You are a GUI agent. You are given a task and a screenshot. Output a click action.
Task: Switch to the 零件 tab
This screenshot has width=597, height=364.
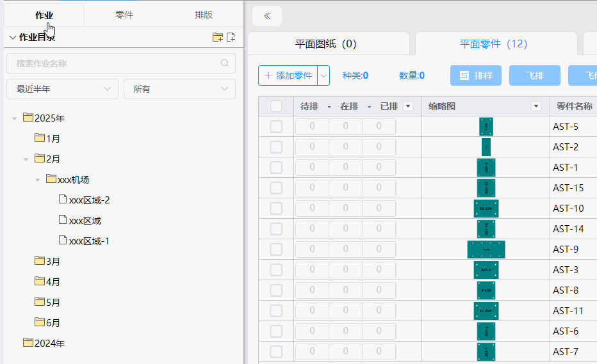pos(124,15)
